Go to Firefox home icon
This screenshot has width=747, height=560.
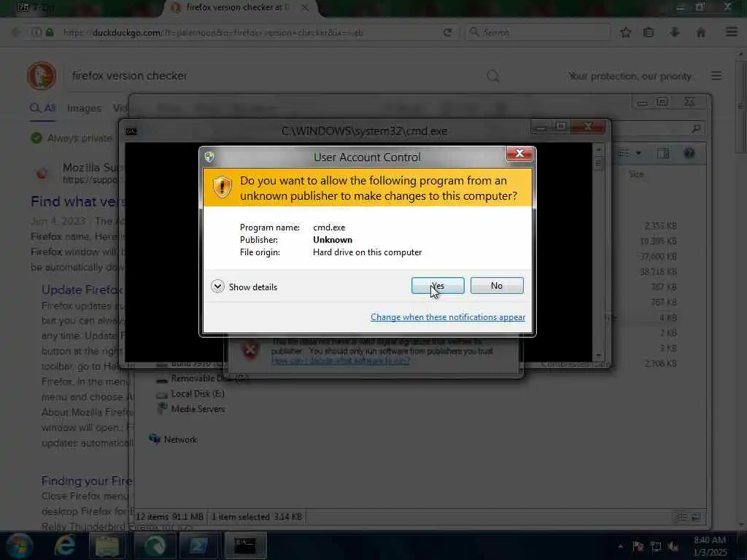700,32
